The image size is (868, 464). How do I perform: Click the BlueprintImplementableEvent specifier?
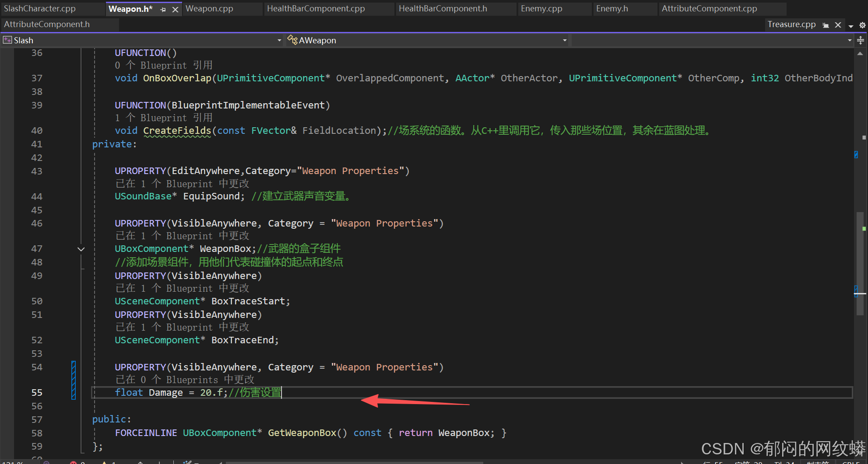pyautogui.click(x=248, y=105)
